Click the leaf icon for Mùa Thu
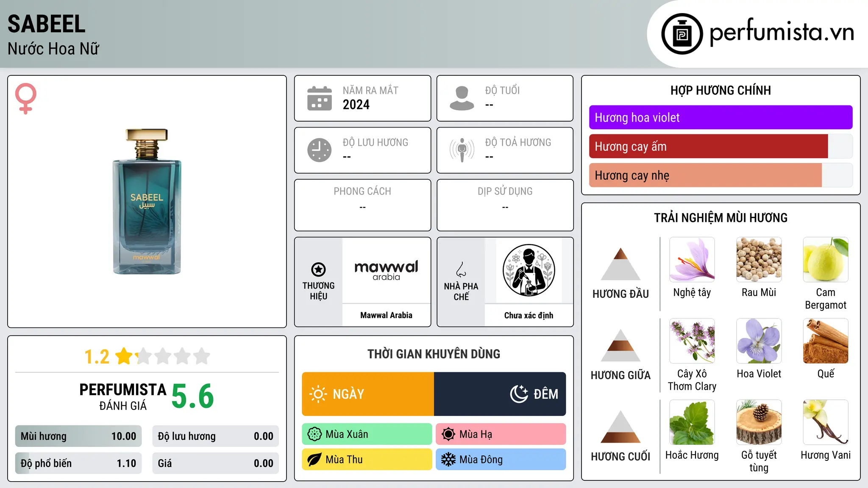 click(314, 460)
